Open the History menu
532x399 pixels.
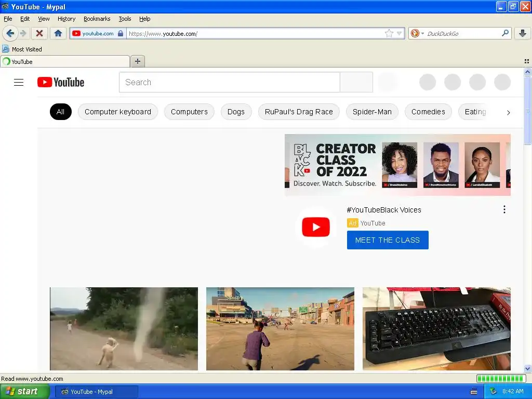(x=66, y=19)
